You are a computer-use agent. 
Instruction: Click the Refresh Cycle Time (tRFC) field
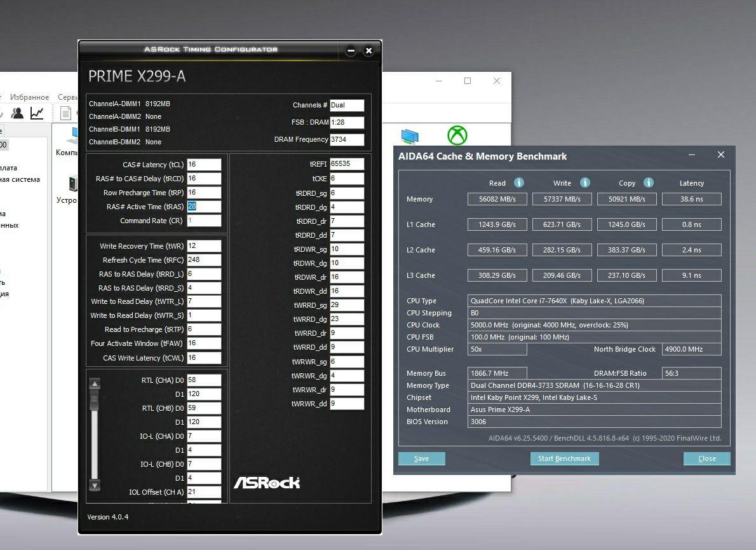(204, 260)
